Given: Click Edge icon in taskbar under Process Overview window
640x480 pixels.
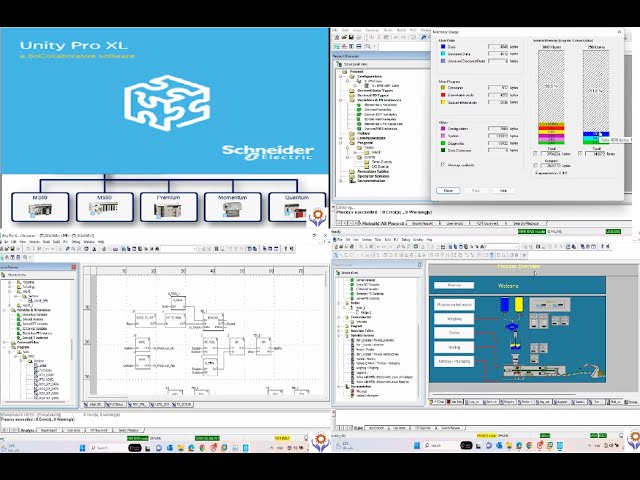Looking at the screenshot, I should click(519, 445).
